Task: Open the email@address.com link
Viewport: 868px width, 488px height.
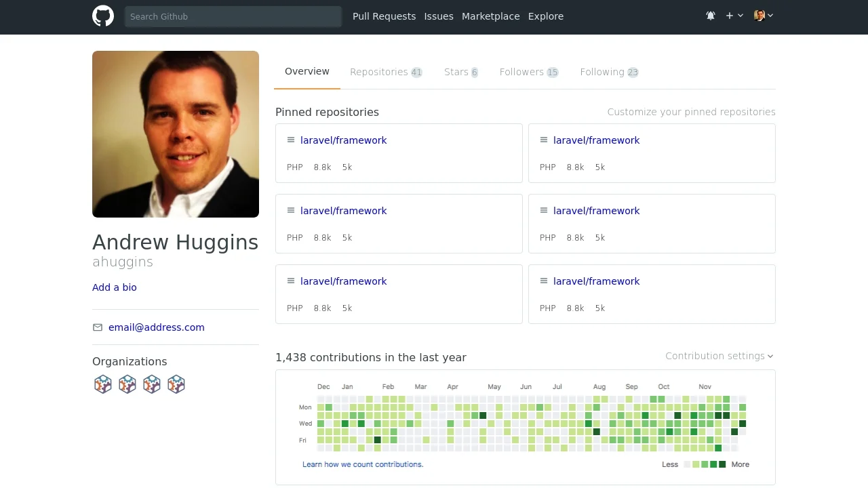Action: pyautogui.click(x=157, y=327)
